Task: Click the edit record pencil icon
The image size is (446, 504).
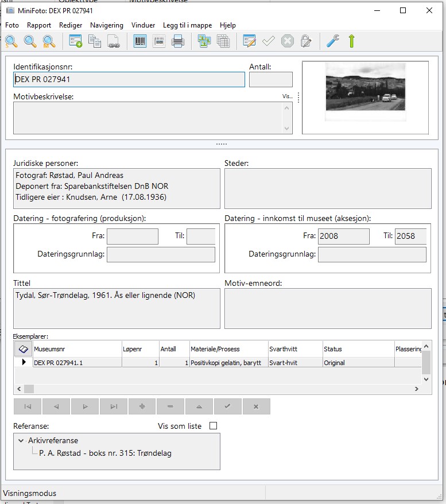Action: point(249,41)
